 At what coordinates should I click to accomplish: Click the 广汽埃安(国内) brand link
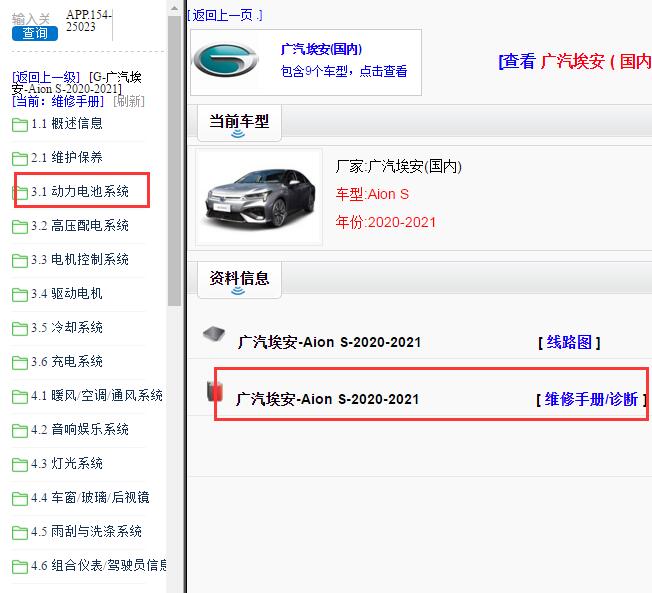coord(321,49)
